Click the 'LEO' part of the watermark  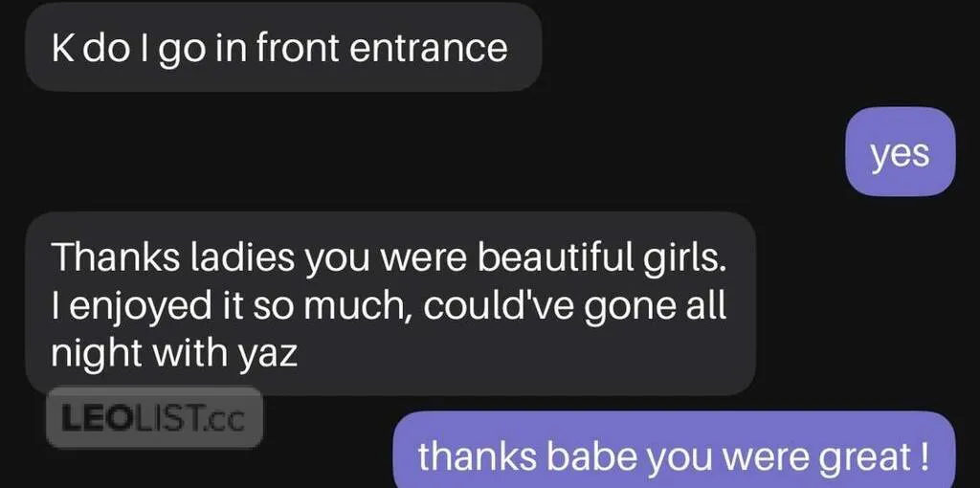(x=94, y=419)
